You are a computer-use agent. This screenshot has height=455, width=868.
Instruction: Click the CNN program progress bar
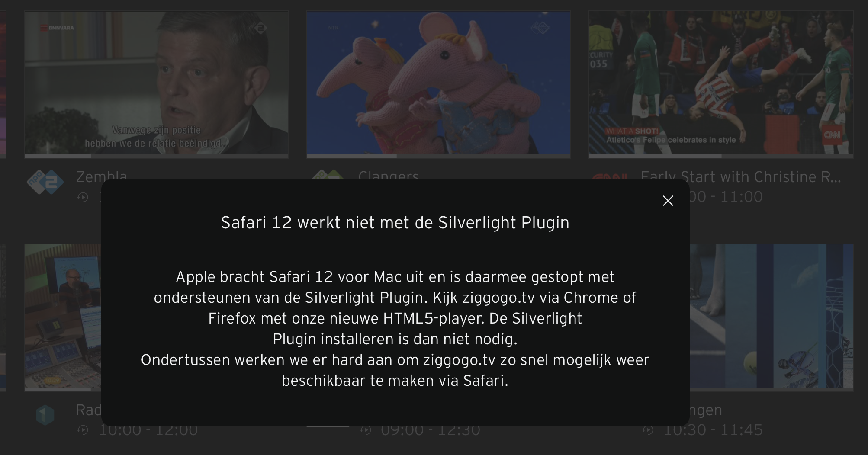721,156
